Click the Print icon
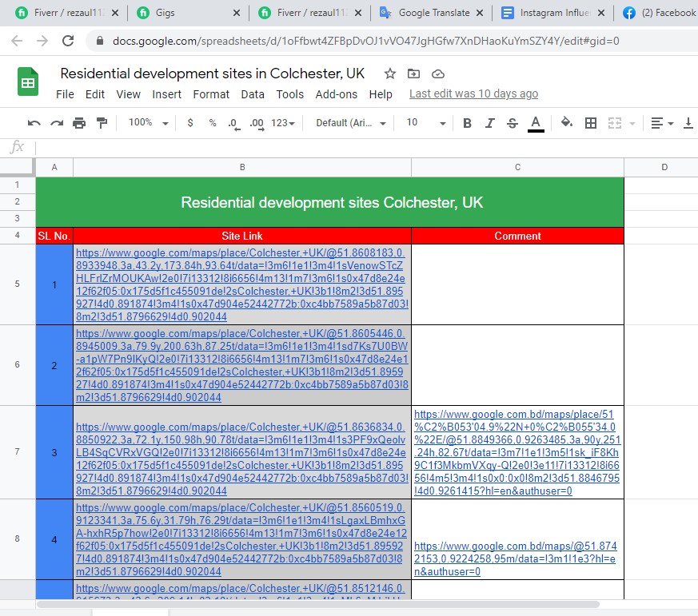698x616 pixels. 79,123
